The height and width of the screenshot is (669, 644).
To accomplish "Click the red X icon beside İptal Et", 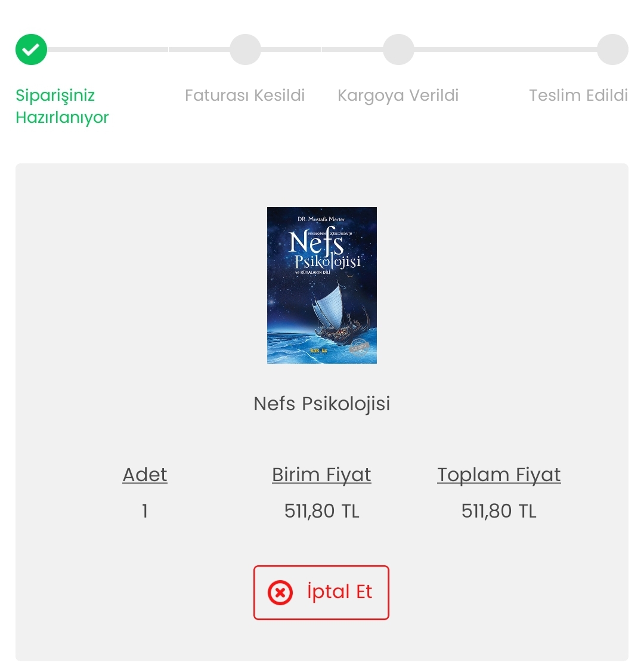I will [280, 593].
